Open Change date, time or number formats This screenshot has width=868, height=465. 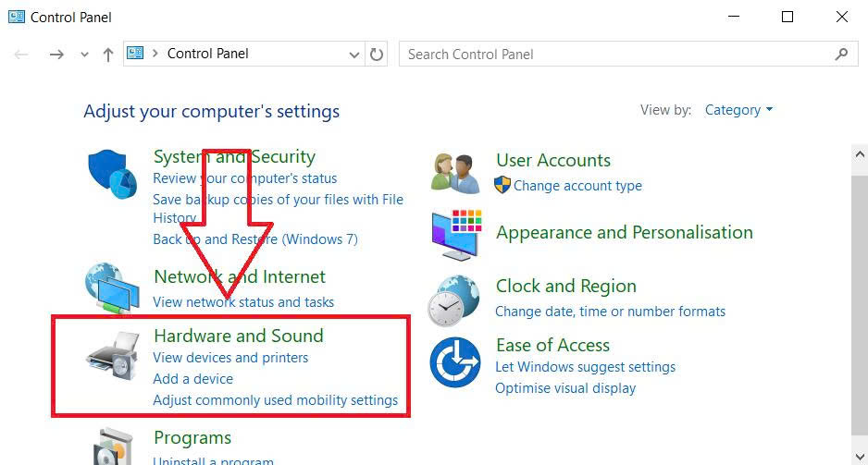point(610,312)
